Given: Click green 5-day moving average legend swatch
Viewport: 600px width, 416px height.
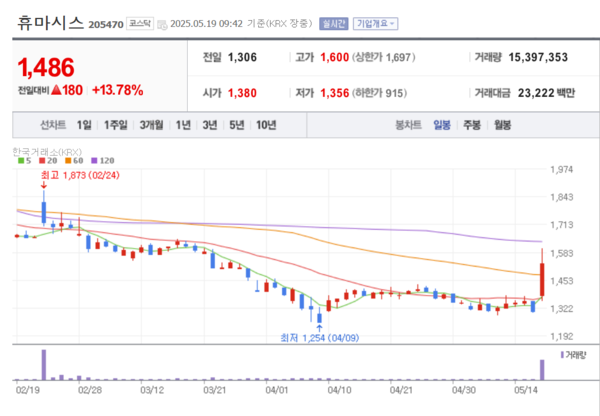Looking at the screenshot, I should (x=21, y=161).
